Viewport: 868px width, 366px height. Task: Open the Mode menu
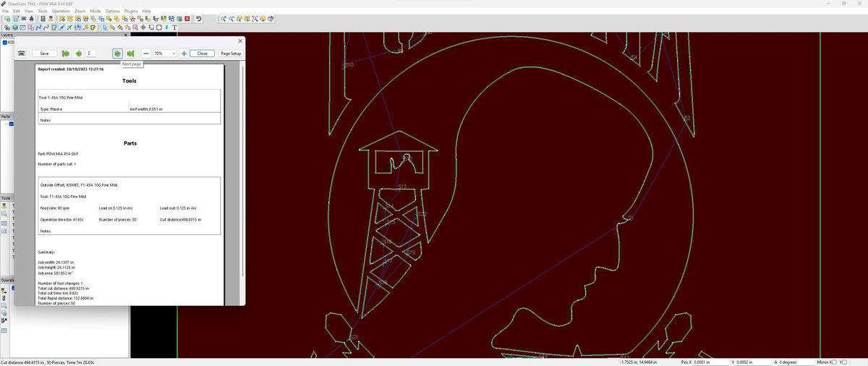coord(95,12)
